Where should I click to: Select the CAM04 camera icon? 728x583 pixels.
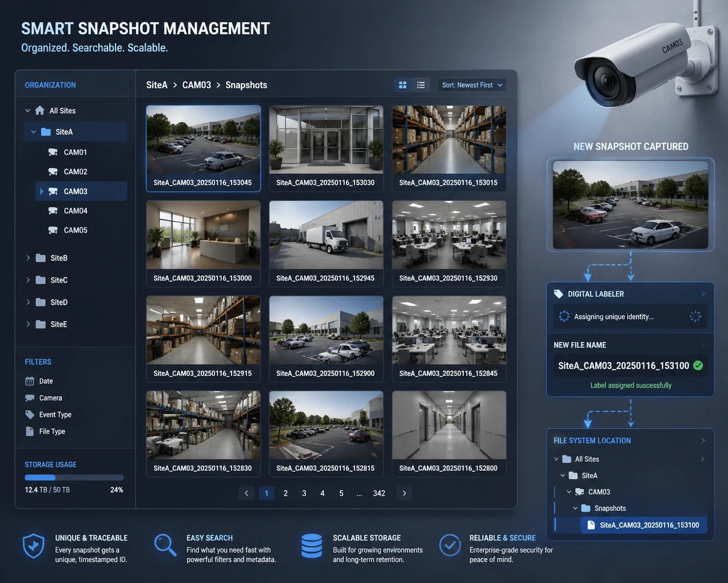53,210
